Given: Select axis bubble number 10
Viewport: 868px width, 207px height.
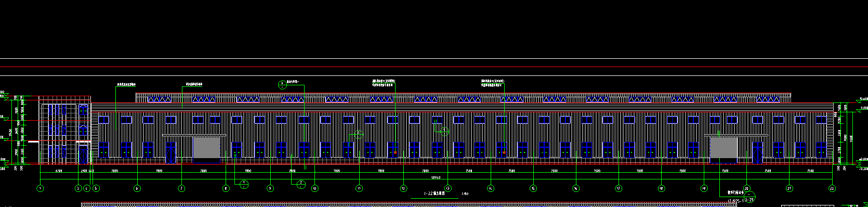Looking at the screenshot, I should [x=314, y=188].
